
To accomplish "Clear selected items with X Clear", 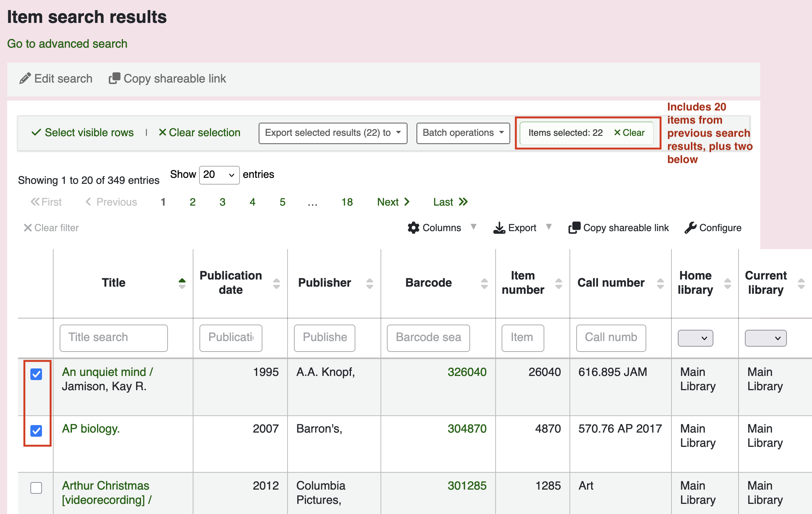I will [629, 133].
